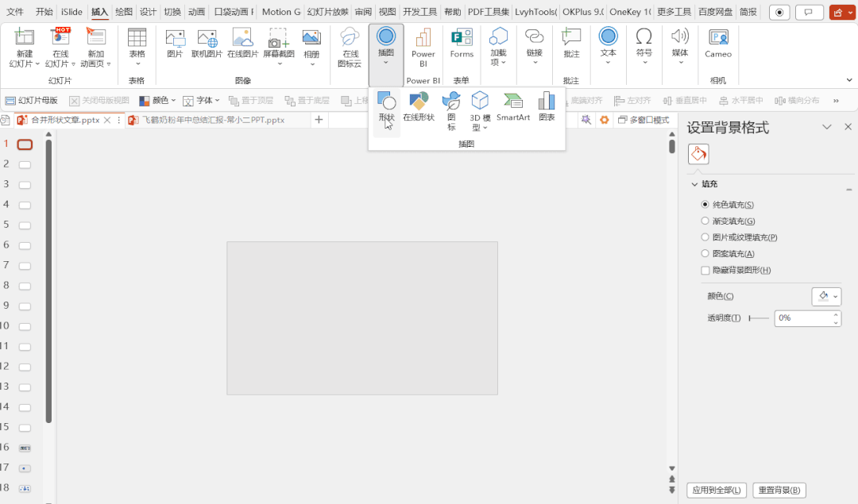Switch to the View (视图) tab
Screen dimensions: 858x504
(387, 11)
